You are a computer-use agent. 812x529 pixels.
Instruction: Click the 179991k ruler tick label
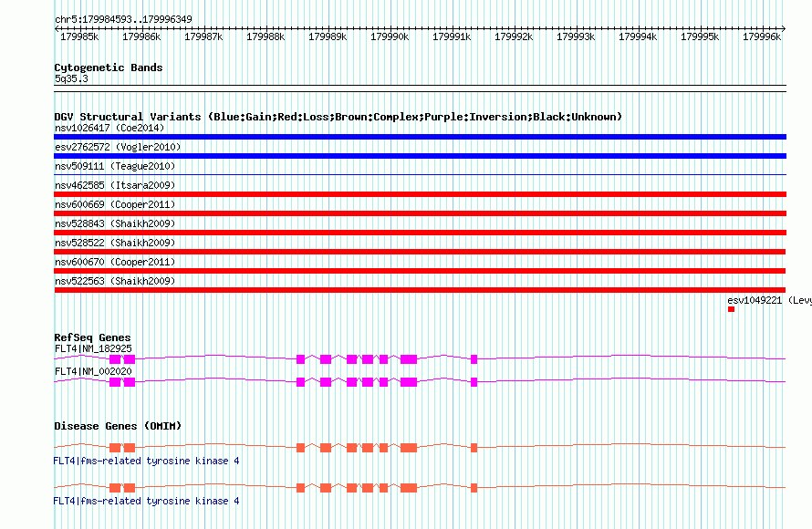(x=452, y=36)
